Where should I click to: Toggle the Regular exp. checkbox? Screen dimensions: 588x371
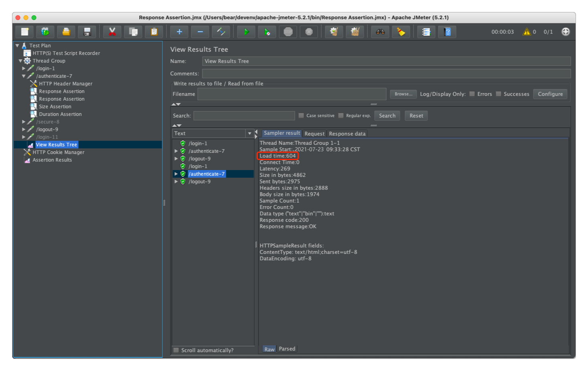tap(341, 116)
